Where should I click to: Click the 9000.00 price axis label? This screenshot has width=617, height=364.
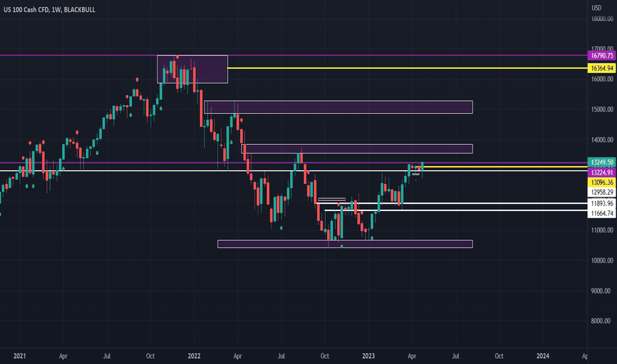click(x=602, y=291)
